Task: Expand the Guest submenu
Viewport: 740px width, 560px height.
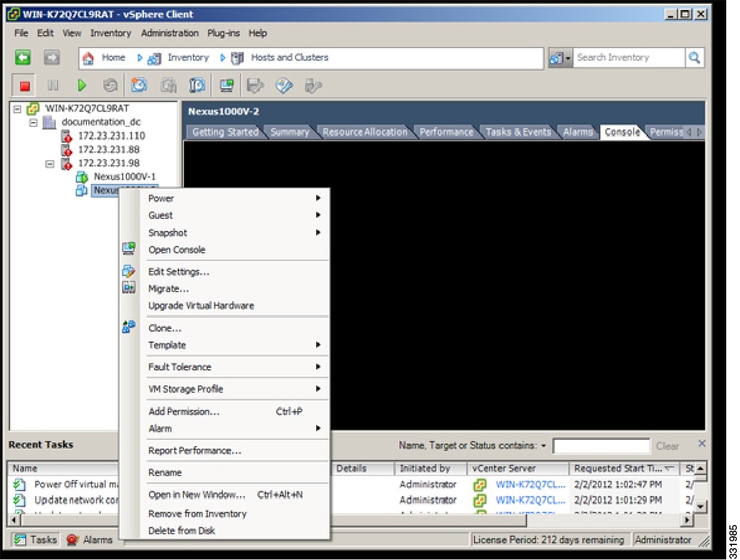Action: coord(318,215)
